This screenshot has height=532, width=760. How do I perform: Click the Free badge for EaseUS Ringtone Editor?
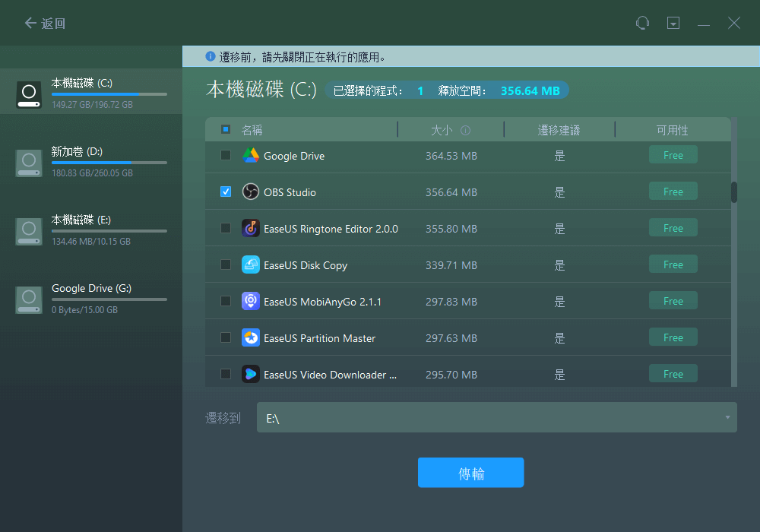673,228
